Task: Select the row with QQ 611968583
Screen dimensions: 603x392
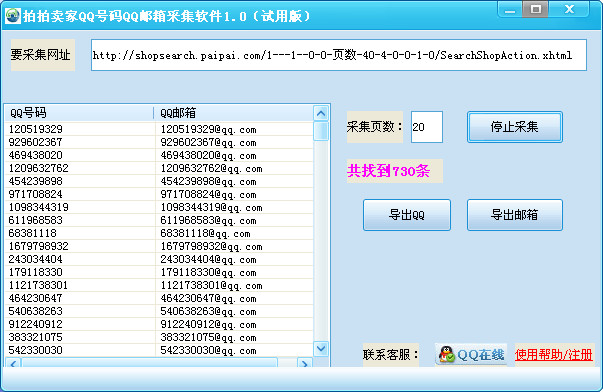Action: [159, 220]
